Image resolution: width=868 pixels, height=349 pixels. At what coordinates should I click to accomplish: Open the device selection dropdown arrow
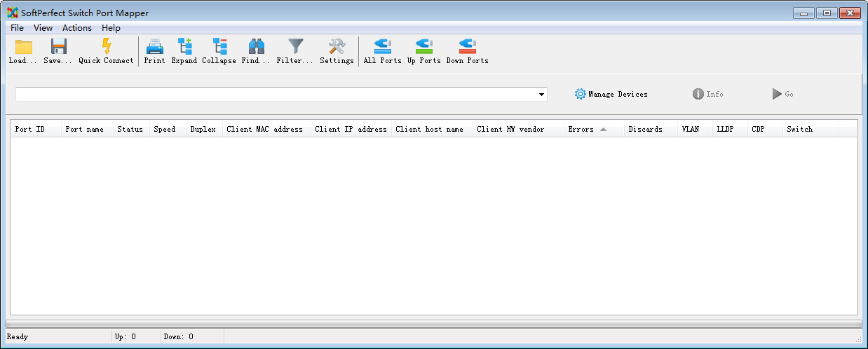(x=541, y=95)
